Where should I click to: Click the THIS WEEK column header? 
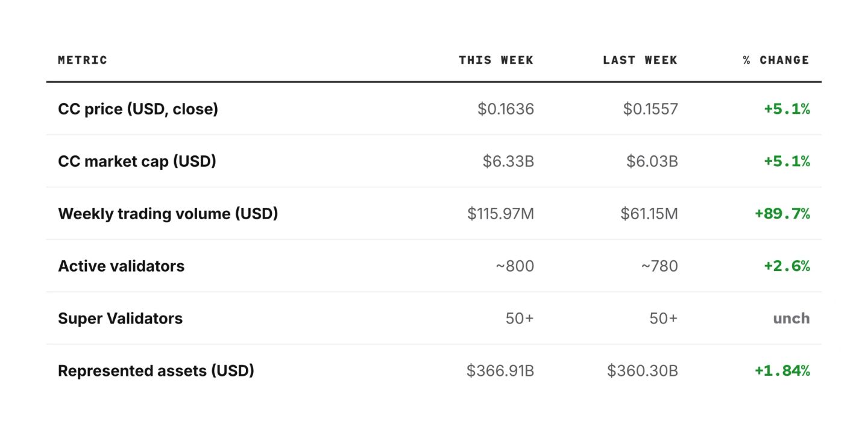496,60
